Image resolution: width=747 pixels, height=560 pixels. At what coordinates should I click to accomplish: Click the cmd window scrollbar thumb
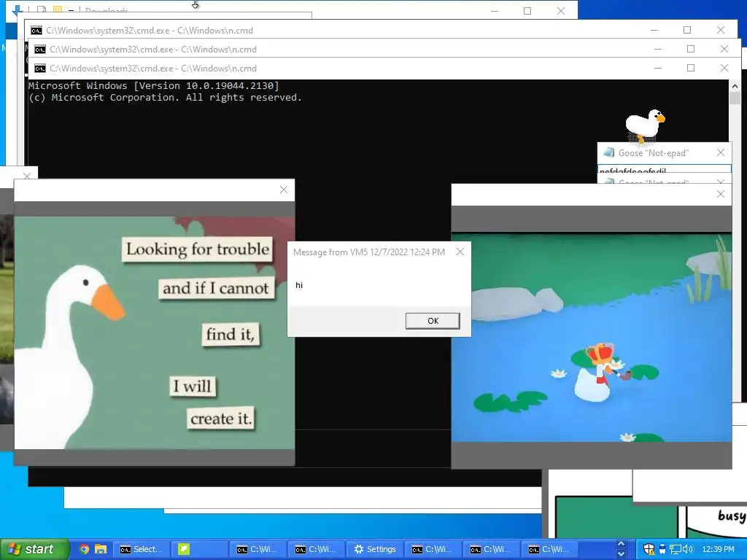pos(735,98)
